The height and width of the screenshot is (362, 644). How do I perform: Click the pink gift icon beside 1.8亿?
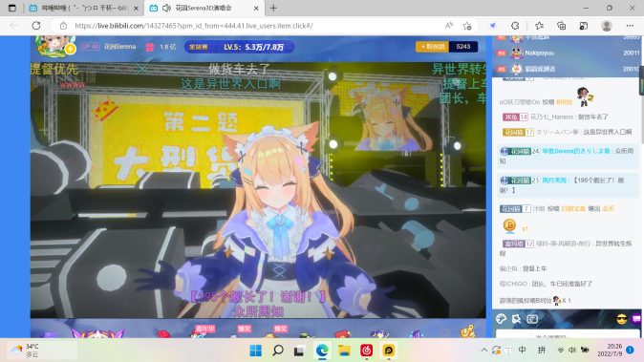tap(149, 47)
